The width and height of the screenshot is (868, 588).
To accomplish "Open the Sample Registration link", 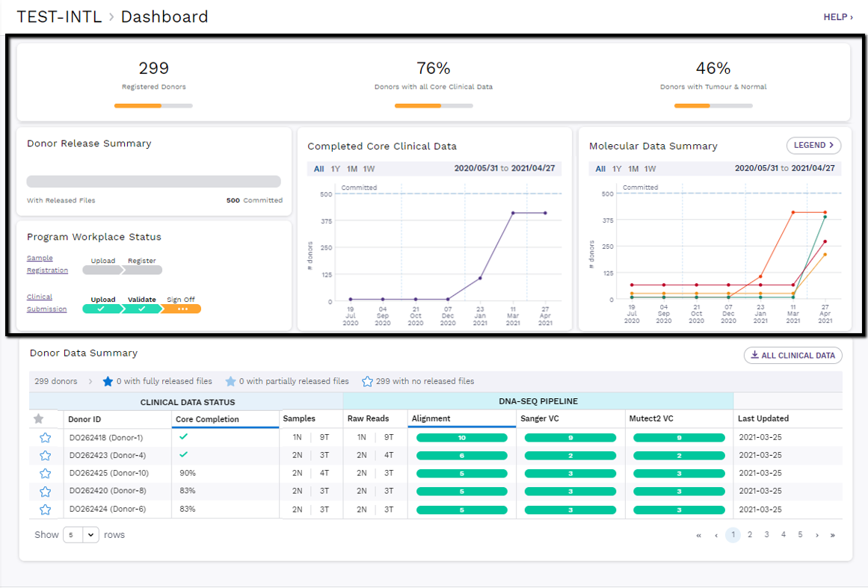I will (x=46, y=264).
